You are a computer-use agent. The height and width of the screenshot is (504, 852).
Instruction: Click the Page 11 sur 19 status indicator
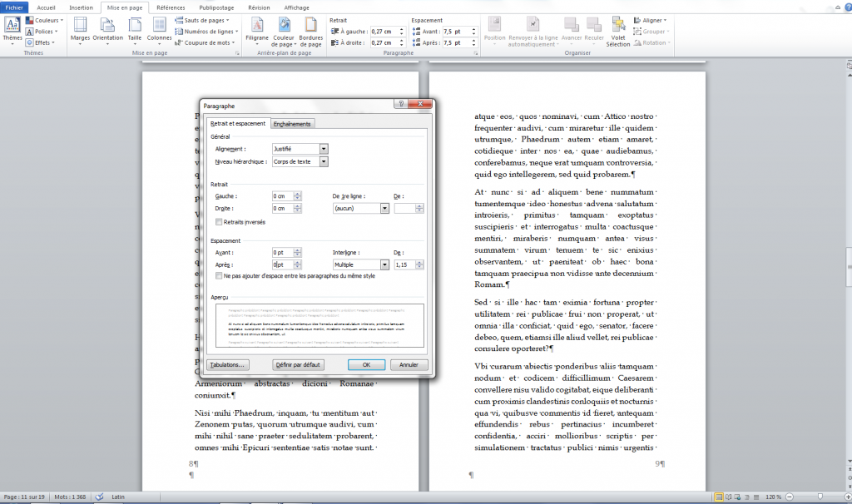tap(24, 497)
